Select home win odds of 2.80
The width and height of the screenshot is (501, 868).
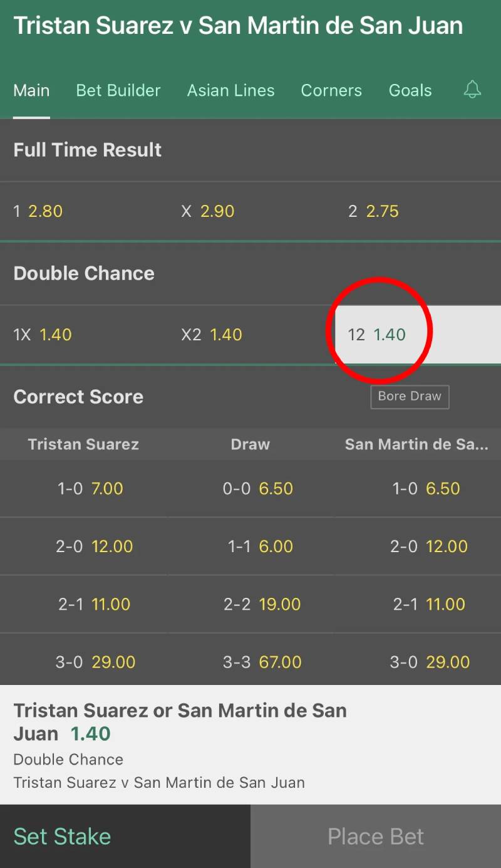click(x=83, y=211)
